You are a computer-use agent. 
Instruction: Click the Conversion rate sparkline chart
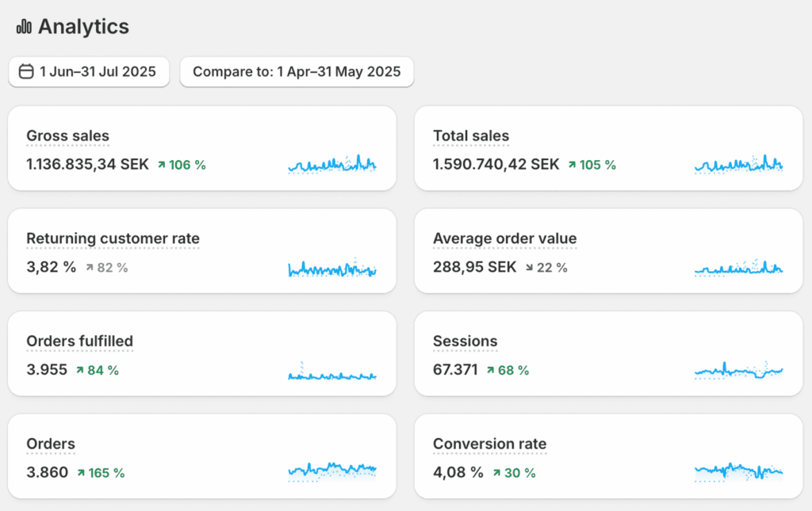738,472
